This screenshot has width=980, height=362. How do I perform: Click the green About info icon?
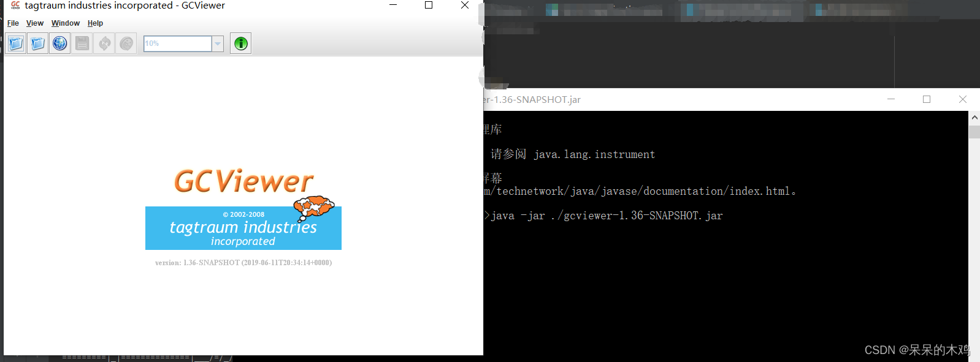(241, 43)
